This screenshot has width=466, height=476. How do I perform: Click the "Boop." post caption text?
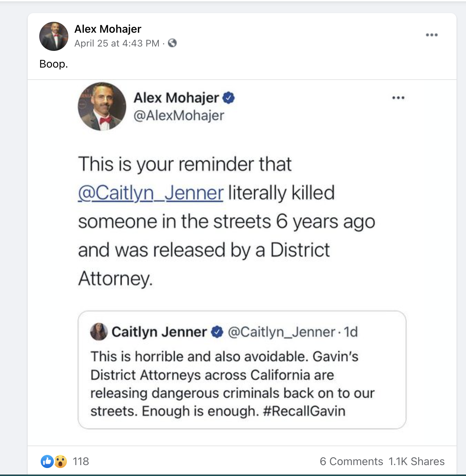53,64
